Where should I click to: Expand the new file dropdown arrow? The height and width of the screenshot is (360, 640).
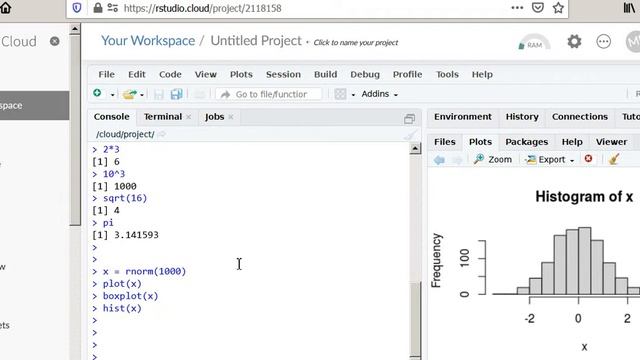(x=112, y=95)
